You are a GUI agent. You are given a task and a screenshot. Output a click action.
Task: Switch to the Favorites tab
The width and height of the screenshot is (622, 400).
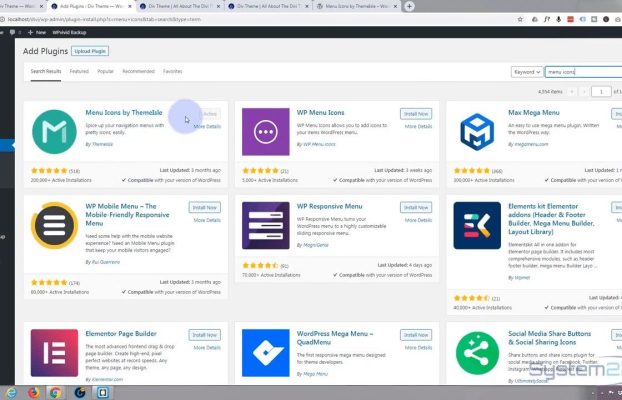173,71
